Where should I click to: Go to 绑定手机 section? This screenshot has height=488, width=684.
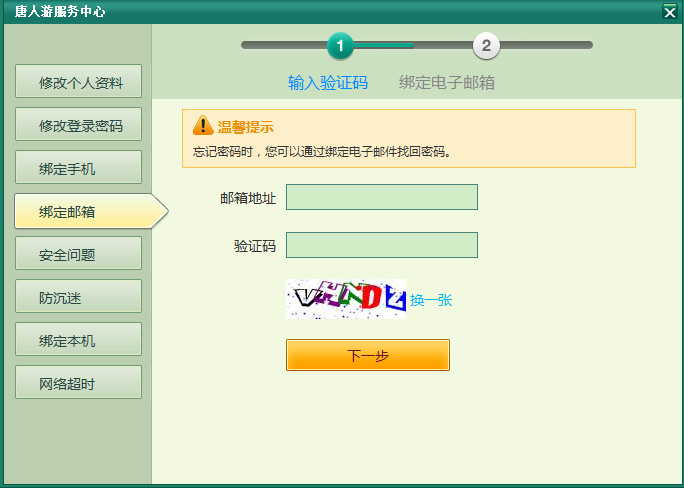point(78,168)
